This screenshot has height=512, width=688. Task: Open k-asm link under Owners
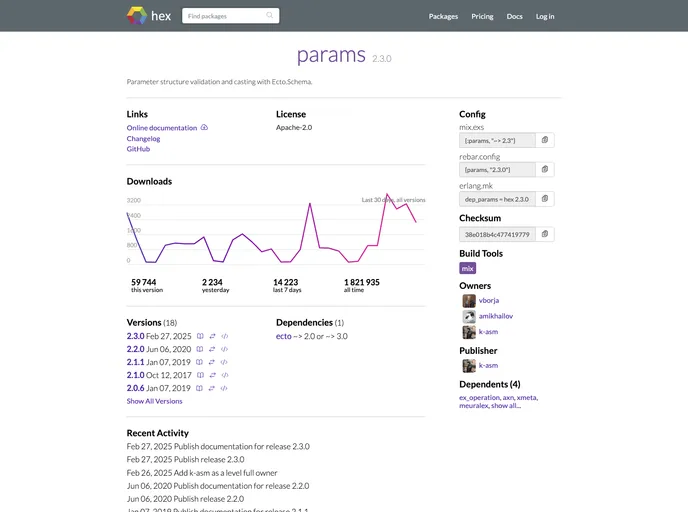click(x=488, y=332)
